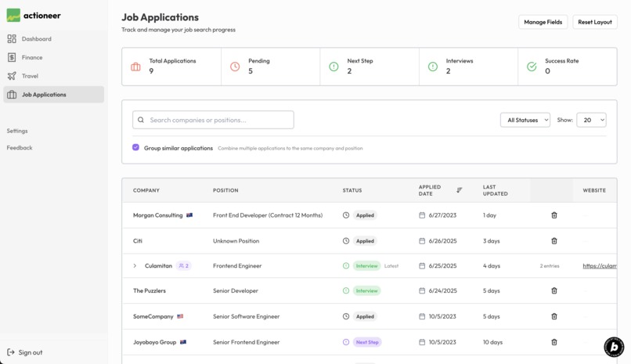Open the Culamitan website link
Screen dimensions: 631x364
tap(600, 266)
